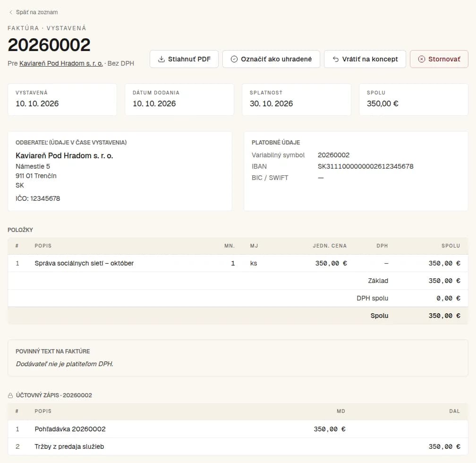The width and height of the screenshot is (476, 463).
Task: Click the due date '30. 10. 2026'
Action: pos(272,103)
